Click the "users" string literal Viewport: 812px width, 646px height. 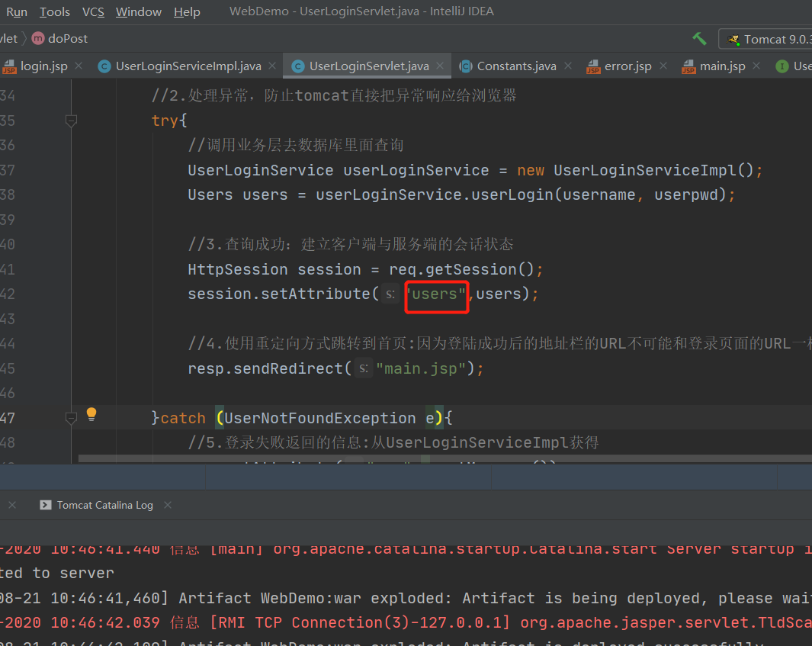(436, 294)
